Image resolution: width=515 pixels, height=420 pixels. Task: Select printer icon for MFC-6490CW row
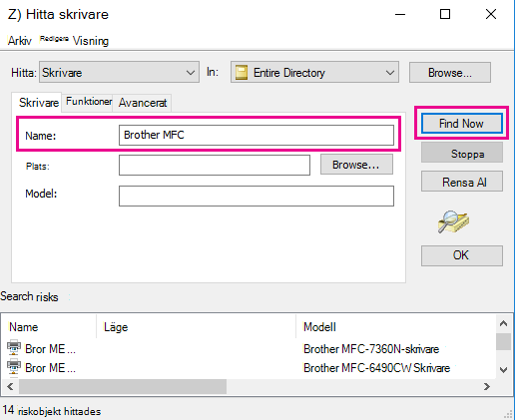[14, 366]
